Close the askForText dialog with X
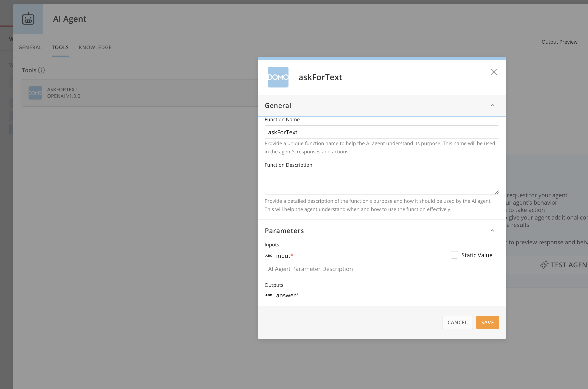The image size is (588, 389). 493,72
